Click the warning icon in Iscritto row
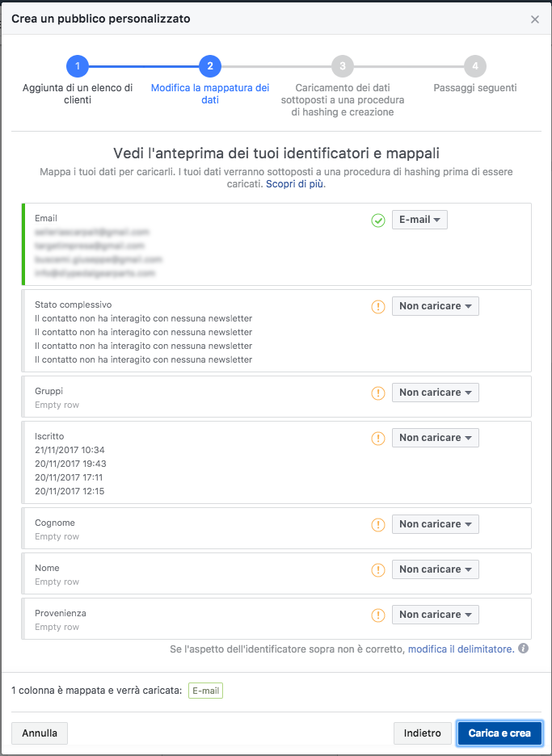 377,439
